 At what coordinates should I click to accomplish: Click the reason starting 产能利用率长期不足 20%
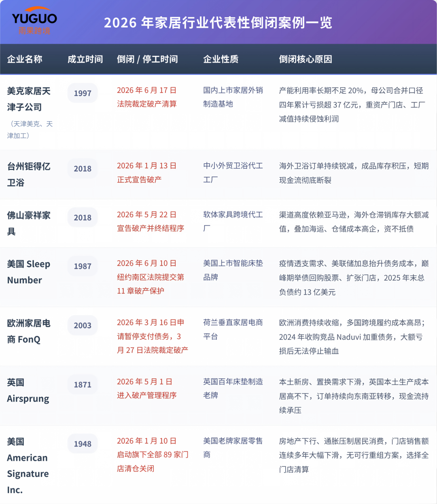pos(352,104)
